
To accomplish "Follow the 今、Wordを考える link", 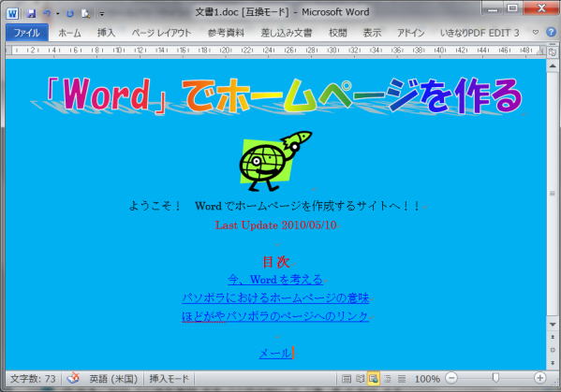I will click(275, 280).
